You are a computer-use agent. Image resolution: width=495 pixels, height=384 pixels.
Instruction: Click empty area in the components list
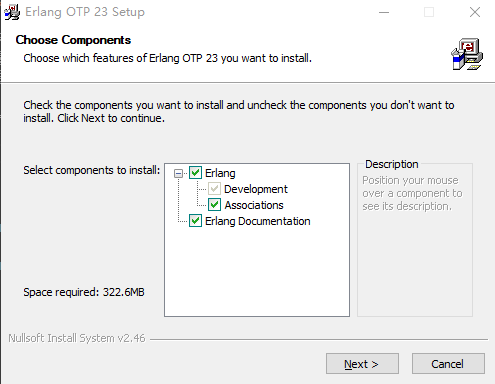pyautogui.click(x=257, y=272)
